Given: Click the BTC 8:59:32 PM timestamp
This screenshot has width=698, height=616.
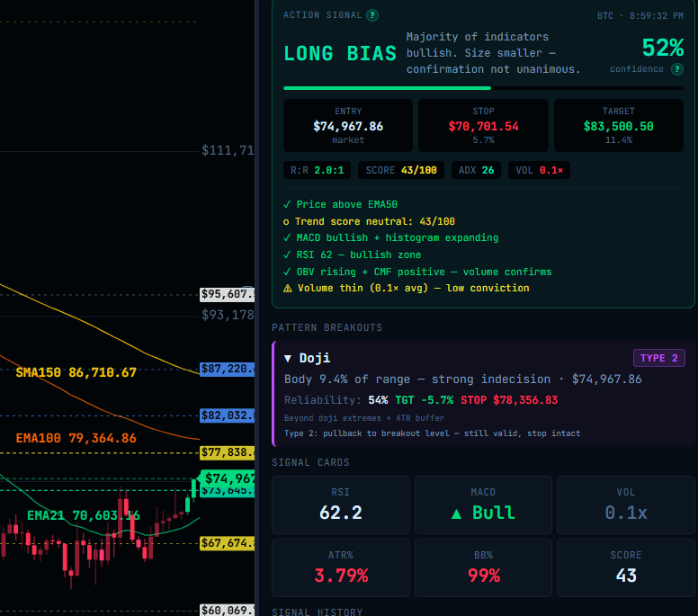Looking at the screenshot, I should pyautogui.click(x=640, y=16).
